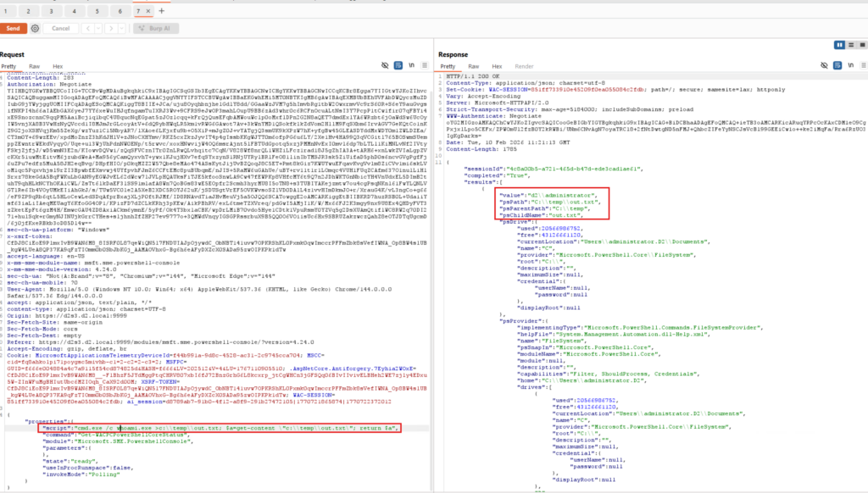Screen dimensions: 868x493
Task: Hide non-printable characters in Request panel
Action: click(386, 65)
